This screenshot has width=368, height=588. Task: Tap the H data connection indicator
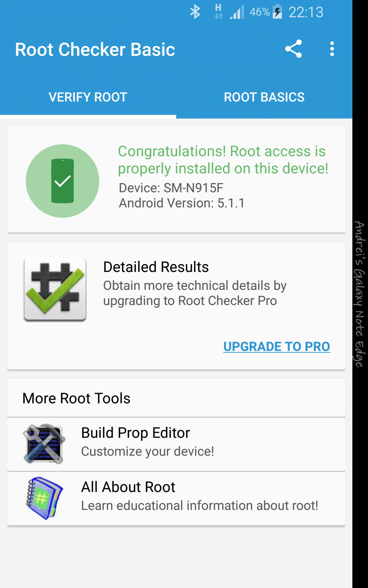[218, 11]
